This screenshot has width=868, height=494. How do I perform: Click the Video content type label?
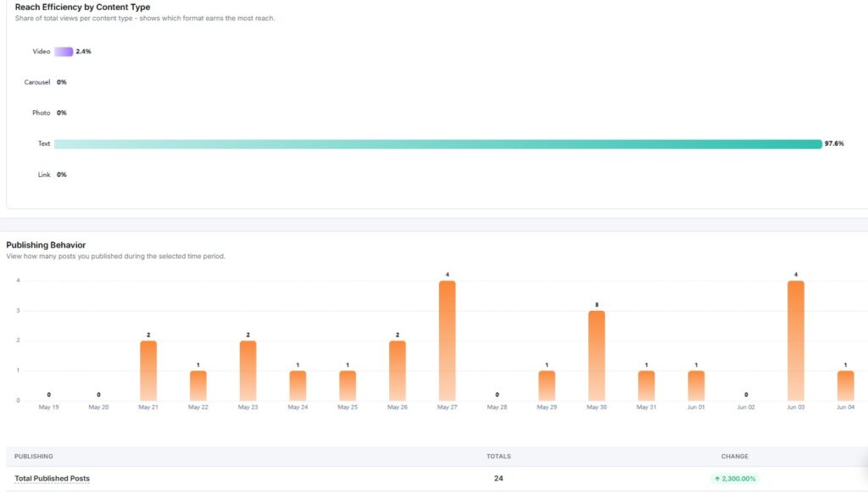tap(42, 52)
